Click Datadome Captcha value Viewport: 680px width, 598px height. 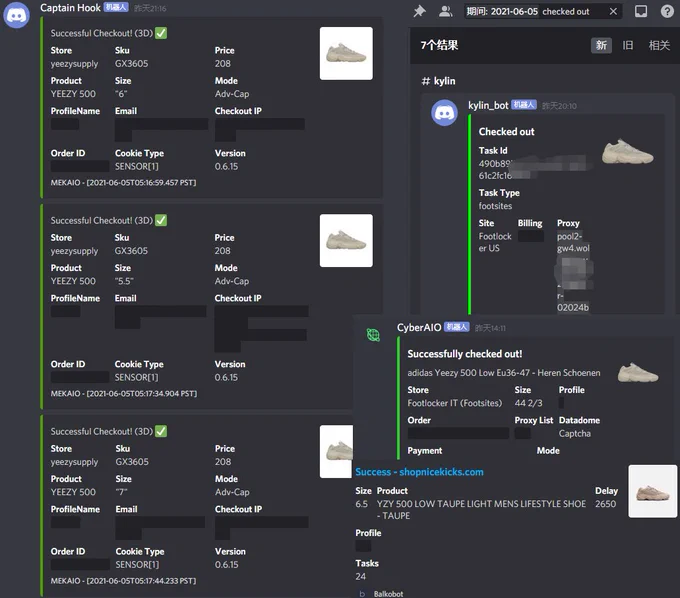coord(574,433)
